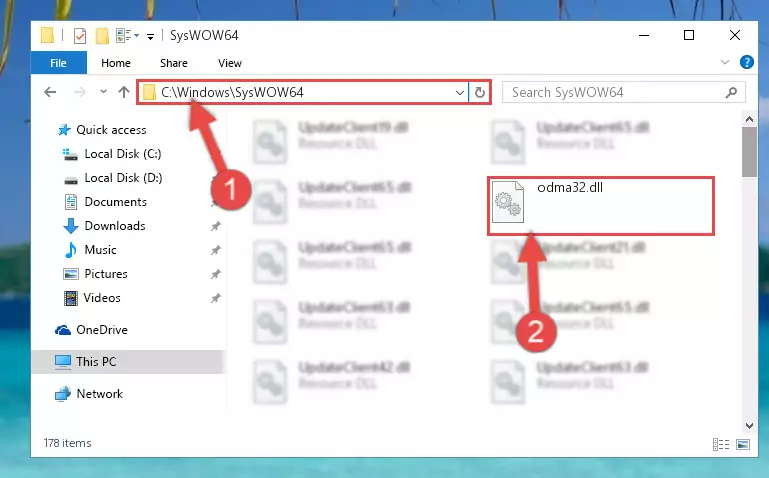Open the File menu
The height and width of the screenshot is (478, 769).
58,63
